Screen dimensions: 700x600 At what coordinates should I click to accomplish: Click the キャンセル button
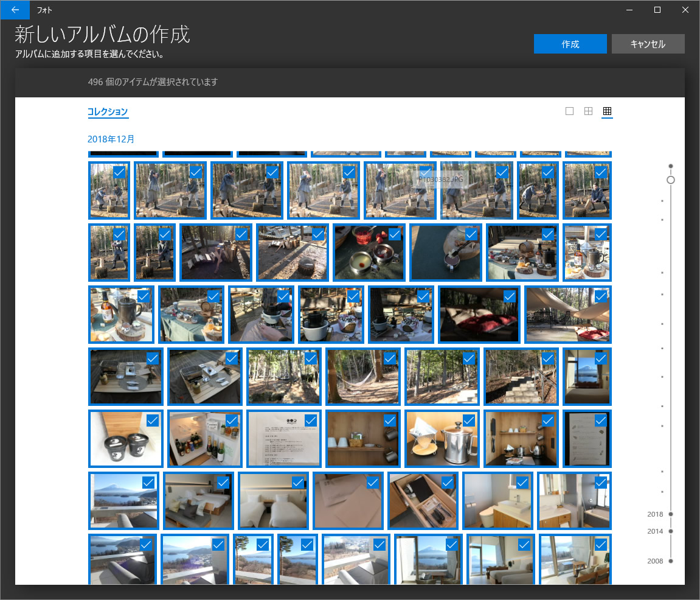coord(648,44)
